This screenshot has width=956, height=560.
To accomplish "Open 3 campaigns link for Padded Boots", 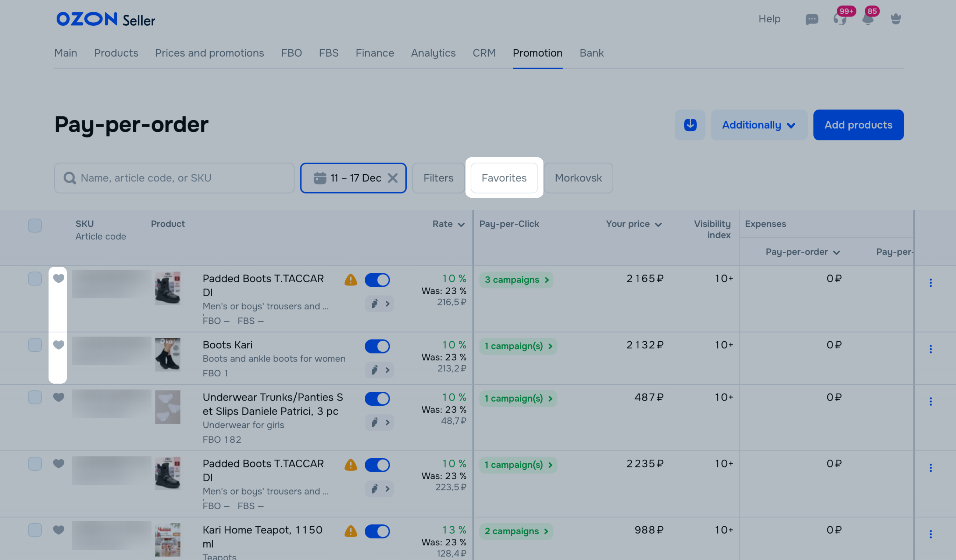I will pos(516,280).
